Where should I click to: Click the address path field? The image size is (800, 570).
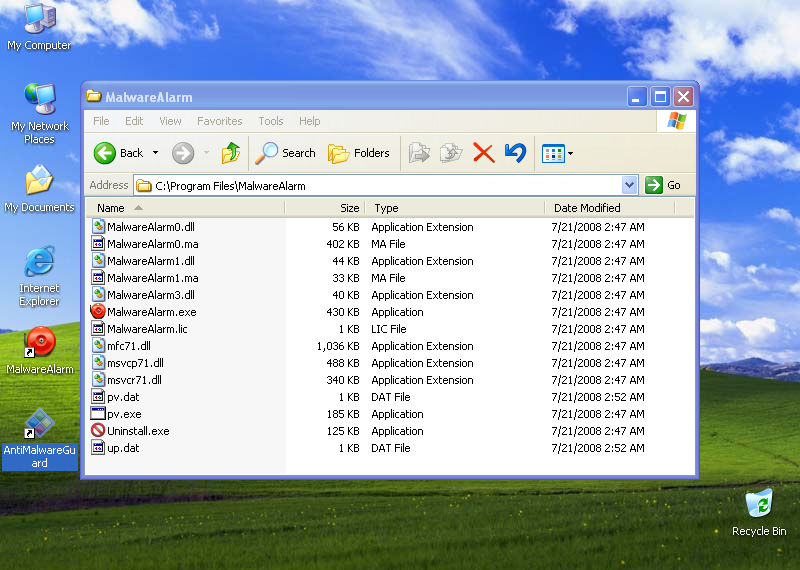click(378, 186)
